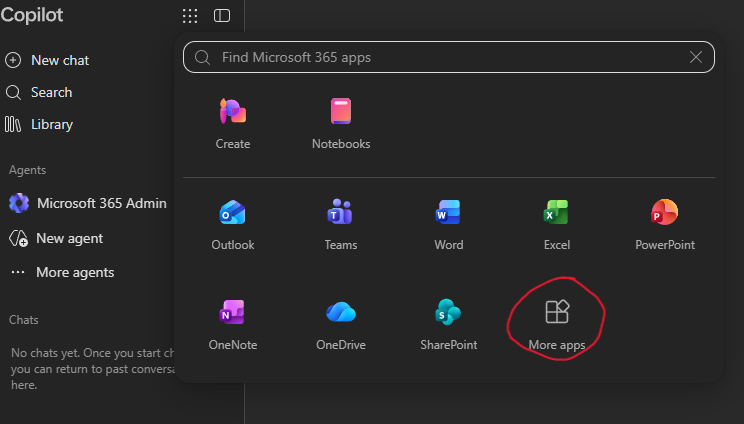The image size is (744, 424).
Task: Launch Outlook
Action: pos(232,224)
